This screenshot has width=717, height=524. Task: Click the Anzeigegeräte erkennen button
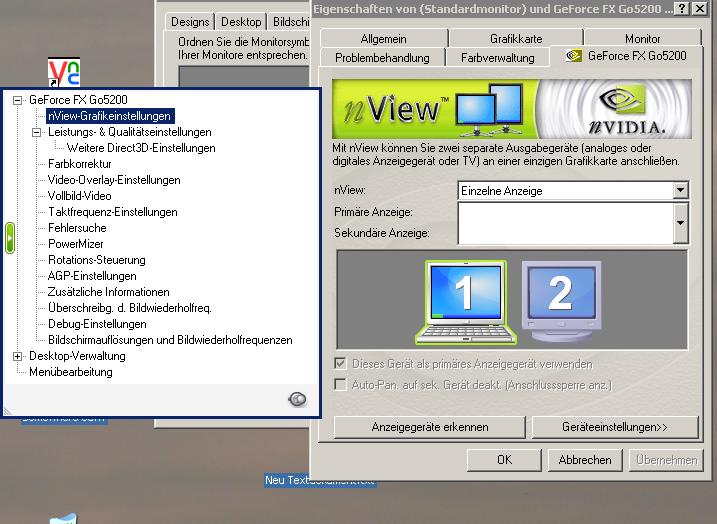point(430,427)
